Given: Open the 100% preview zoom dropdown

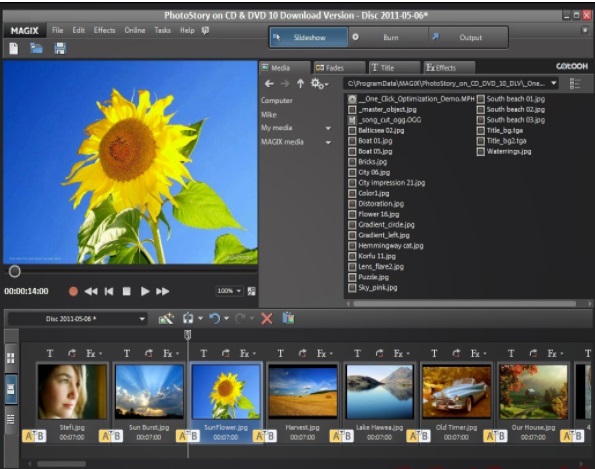Looking at the screenshot, I should [x=239, y=291].
